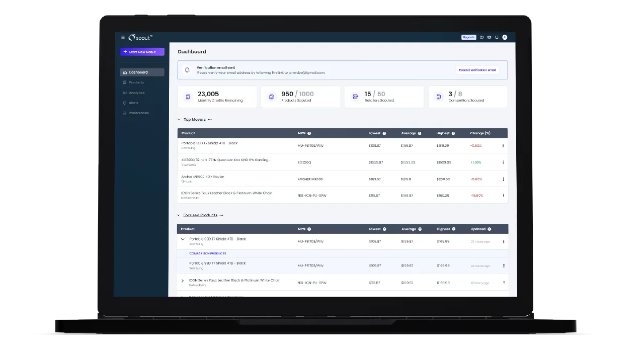Click the info icon beside Lowest column header
Viewport: 644px width, 352px height.
click(385, 133)
